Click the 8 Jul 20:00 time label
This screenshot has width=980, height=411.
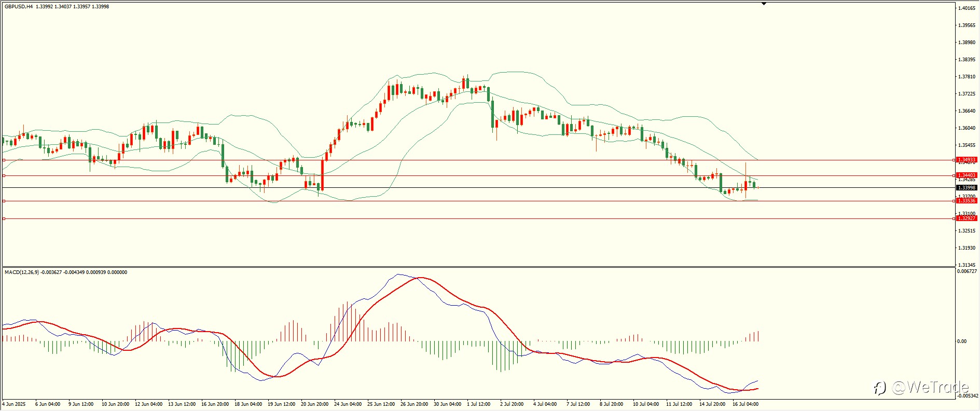[x=612, y=404]
